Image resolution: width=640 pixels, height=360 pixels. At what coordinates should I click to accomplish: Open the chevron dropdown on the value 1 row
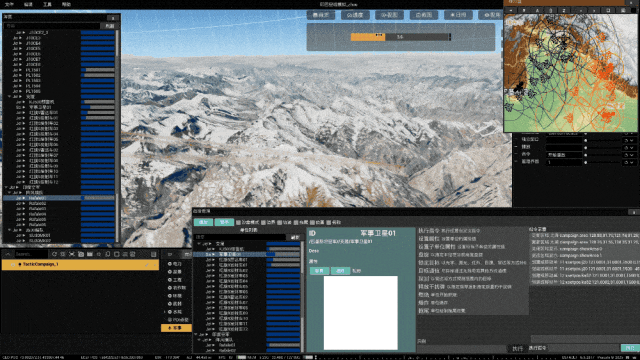click(632, 162)
